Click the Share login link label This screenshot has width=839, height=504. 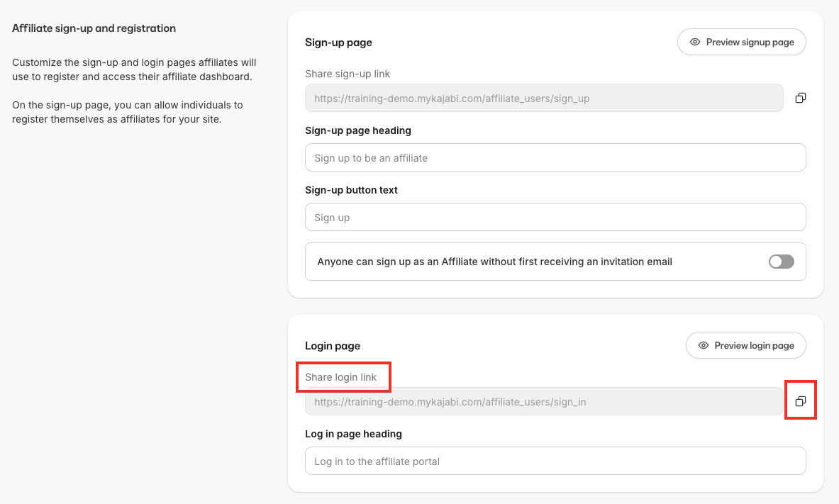[341, 376]
